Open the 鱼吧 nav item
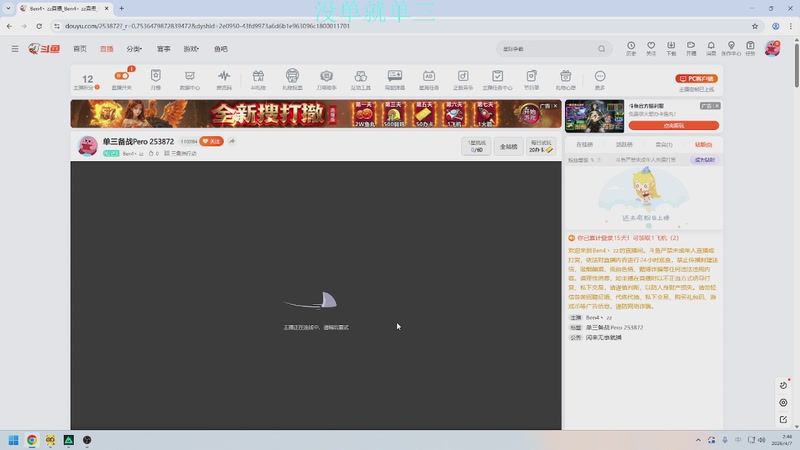The image size is (800, 450). 221,49
